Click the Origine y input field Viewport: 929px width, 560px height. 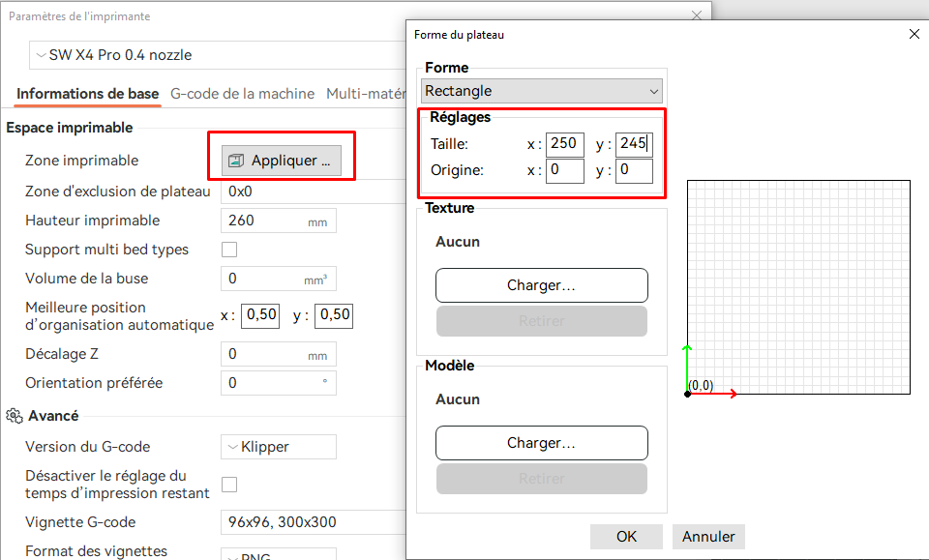pos(634,170)
